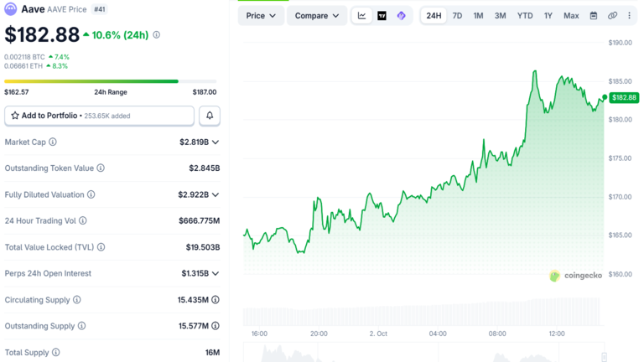Show Total Supply info icon
The width and height of the screenshot is (644, 362).
coord(56,352)
